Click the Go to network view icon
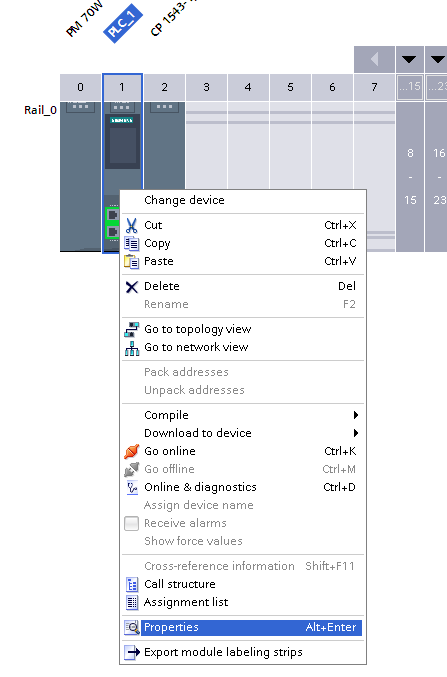Screen dimensions: 447x677 coord(132,348)
